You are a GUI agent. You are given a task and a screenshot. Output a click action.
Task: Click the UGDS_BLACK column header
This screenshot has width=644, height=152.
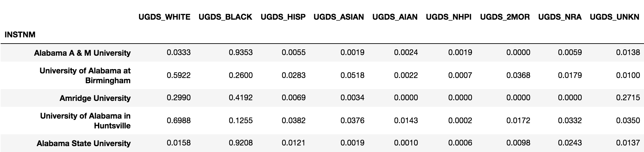tap(225, 17)
